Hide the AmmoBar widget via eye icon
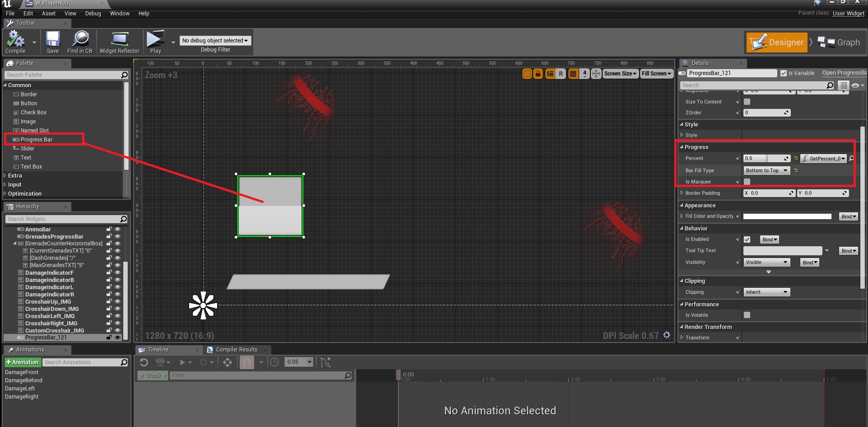 click(x=118, y=230)
